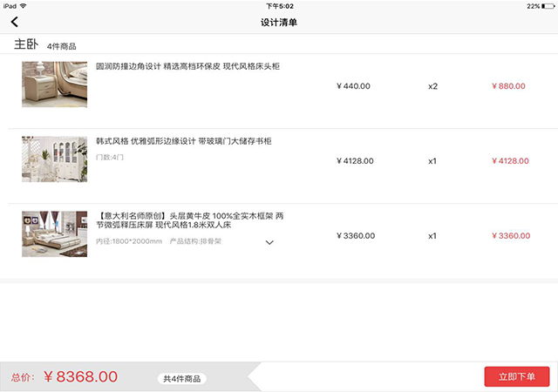Image resolution: width=558 pixels, height=392 pixels.
Task: Open the leather bed product thumbnail
Action: click(54, 234)
